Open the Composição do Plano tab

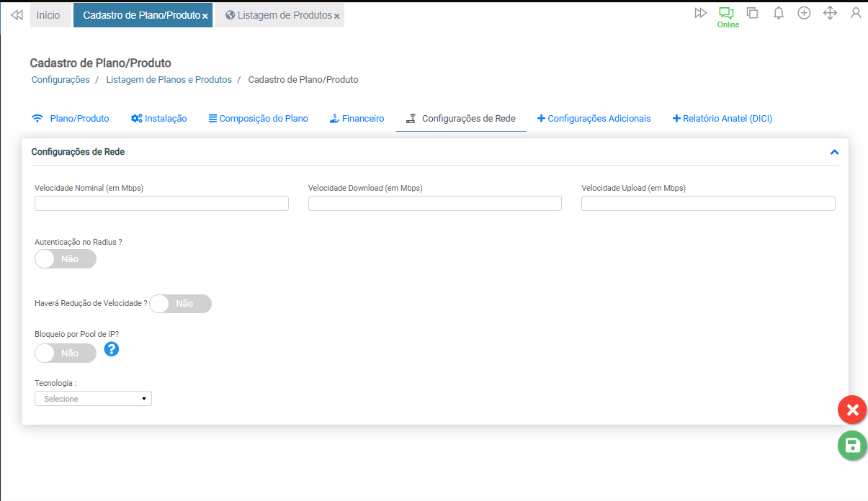point(258,119)
